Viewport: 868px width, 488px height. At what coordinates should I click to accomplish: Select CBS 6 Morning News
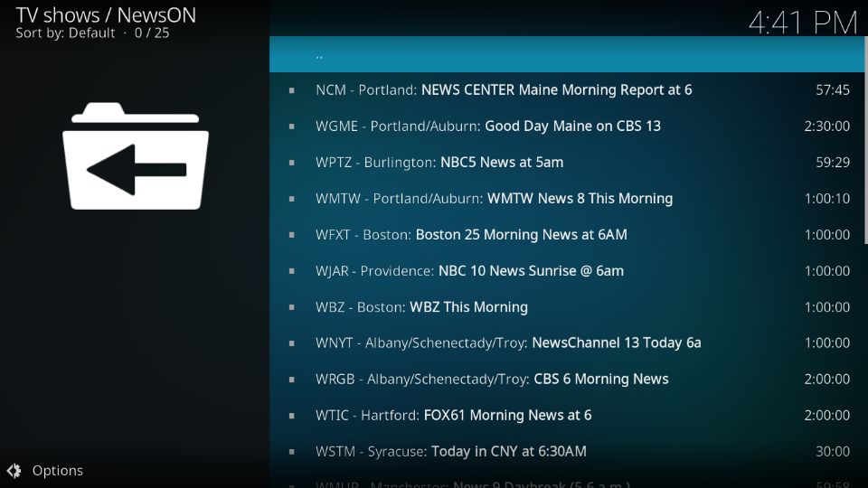(567, 379)
